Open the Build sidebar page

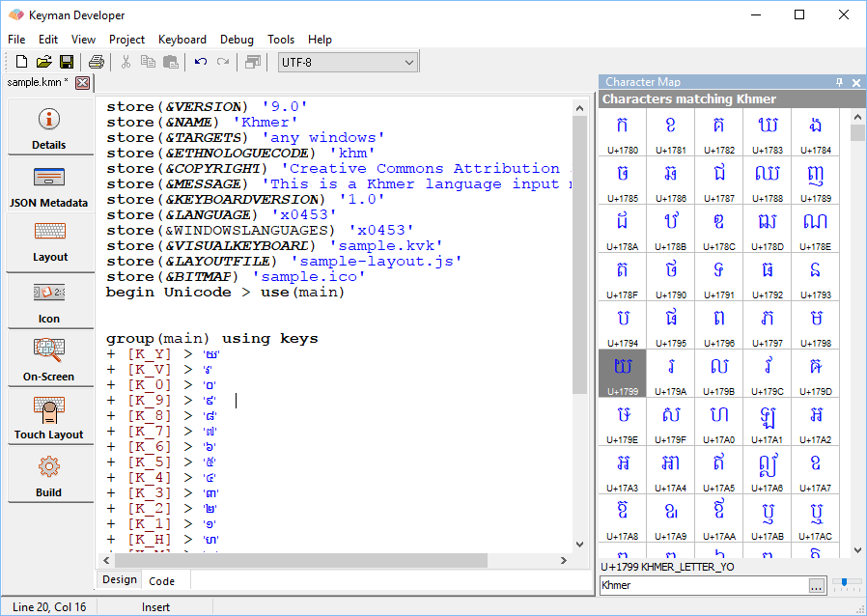pyautogui.click(x=49, y=475)
